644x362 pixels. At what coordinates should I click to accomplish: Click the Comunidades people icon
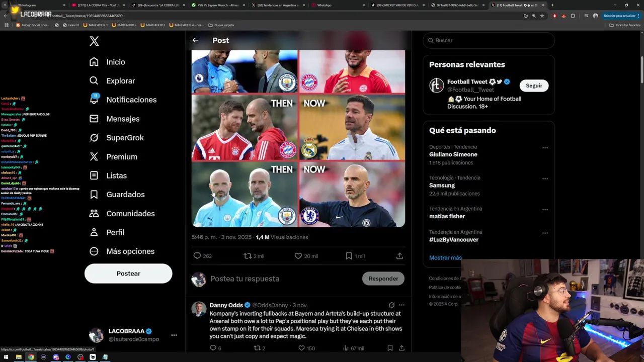click(x=94, y=213)
